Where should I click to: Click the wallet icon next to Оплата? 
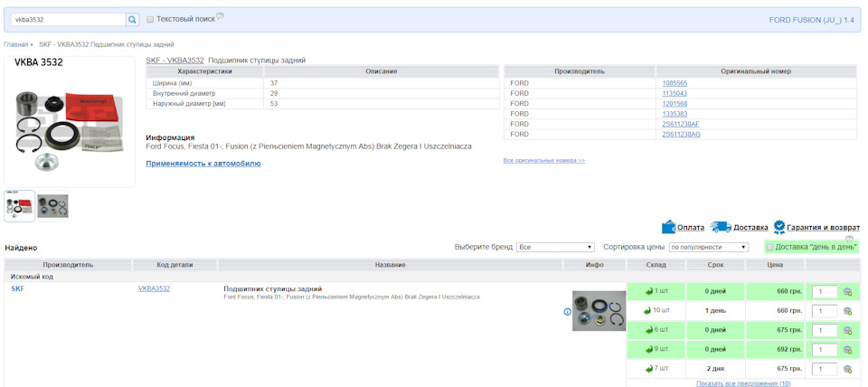pos(669,227)
